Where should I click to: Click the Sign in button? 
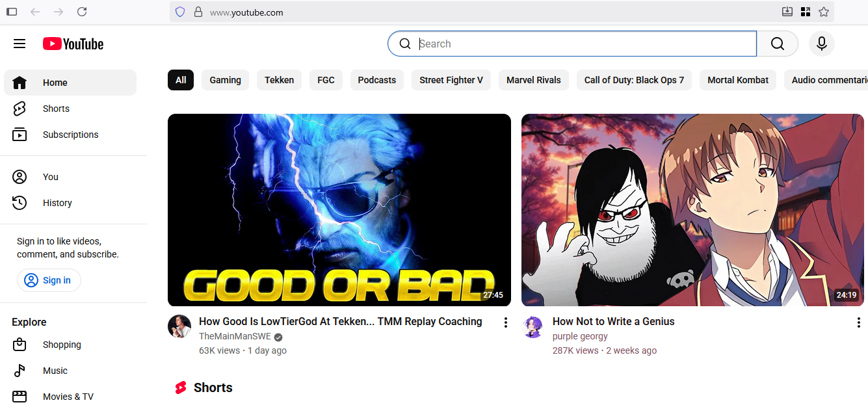point(49,280)
